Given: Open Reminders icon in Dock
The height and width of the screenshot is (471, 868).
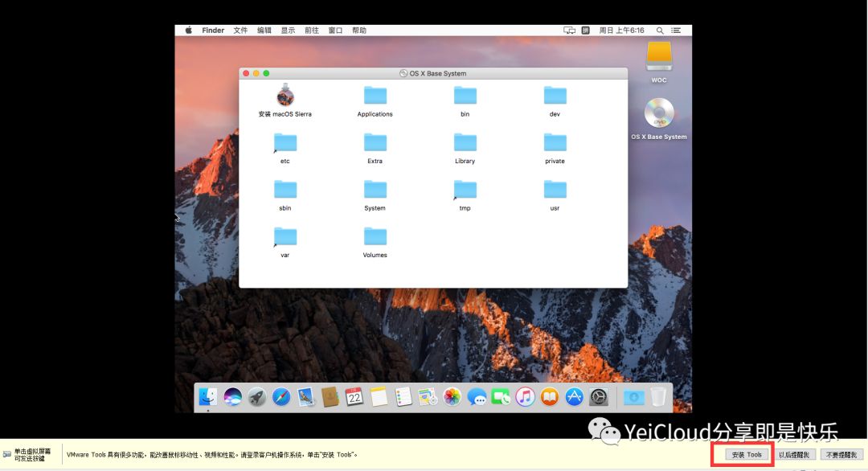Looking at the screenshot, I should click(x=403, y=397).
